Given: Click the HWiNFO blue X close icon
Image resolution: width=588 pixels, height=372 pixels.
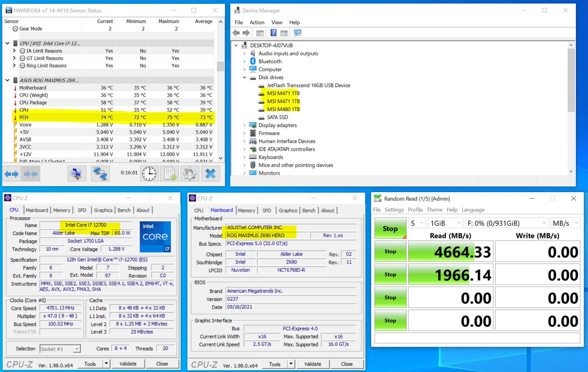Looking at the screenshot, I should click(x=210, y=174).
